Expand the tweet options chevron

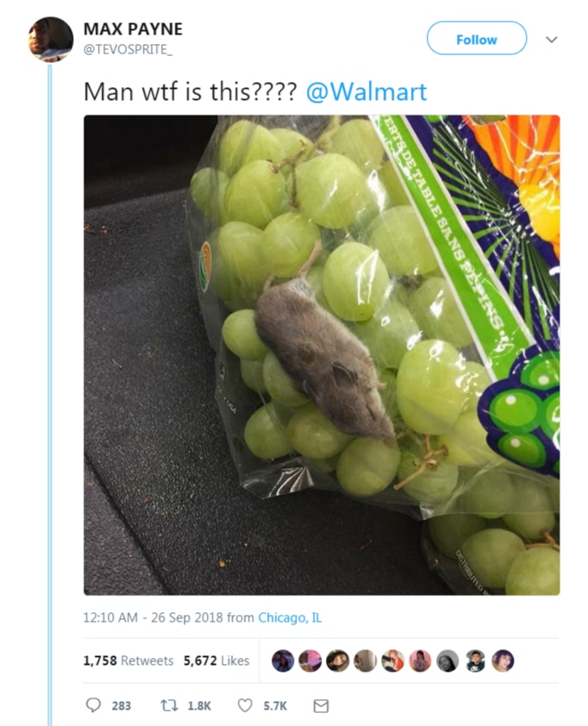(551, 40)
